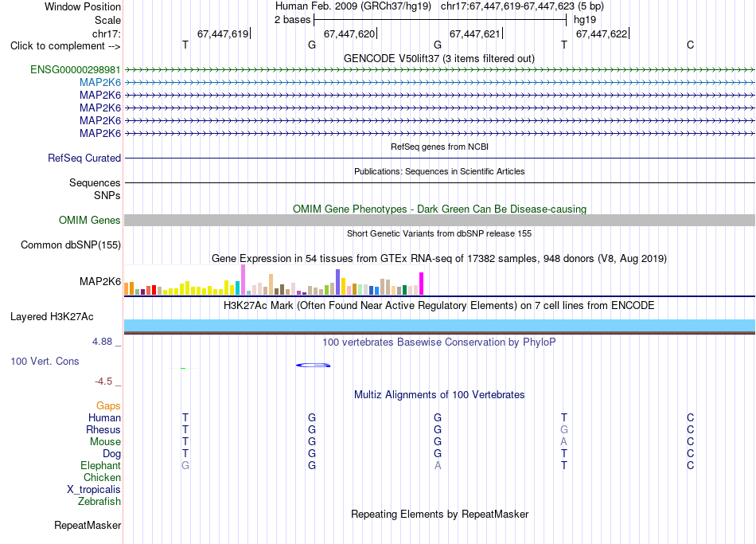Open the OMIM Gene Phenotypes green title
Screen dimensions: 756x544
pyautogui.click(x=440, y=209)
